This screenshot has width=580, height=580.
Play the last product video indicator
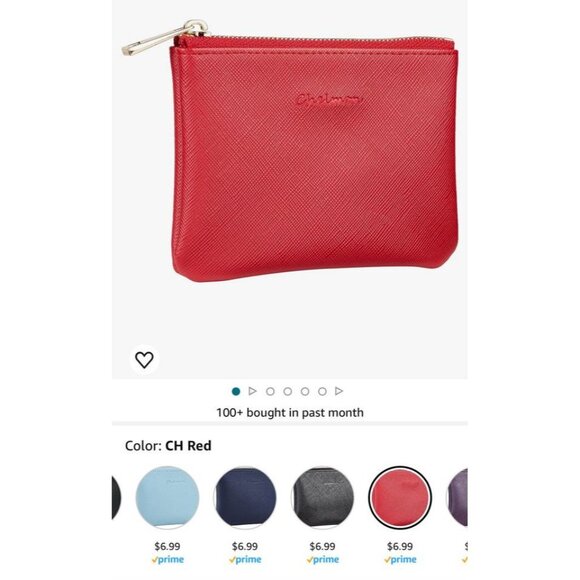pos(339,391)
